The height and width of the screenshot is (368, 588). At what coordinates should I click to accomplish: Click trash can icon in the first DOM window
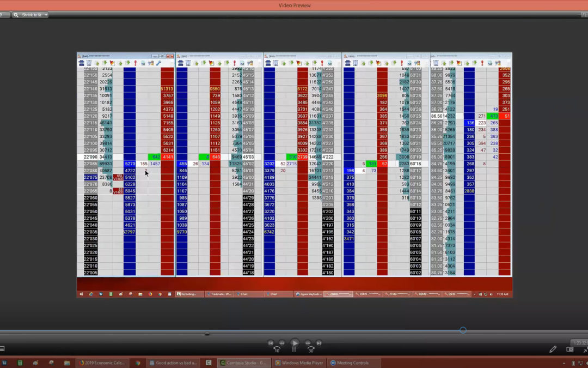pyautogui.click(x=89, y=63)
